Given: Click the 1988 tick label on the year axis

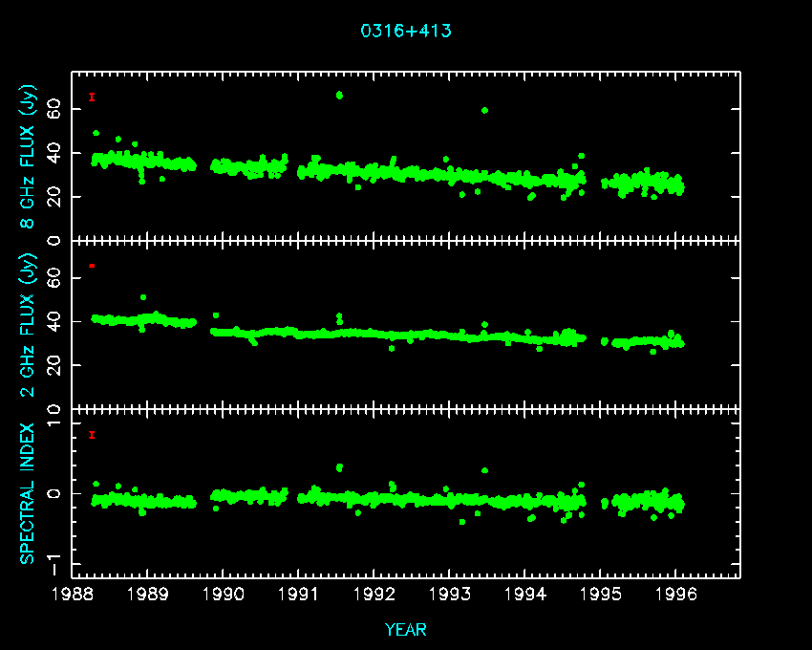Looking at the screenshot, I should click(73, 593).
